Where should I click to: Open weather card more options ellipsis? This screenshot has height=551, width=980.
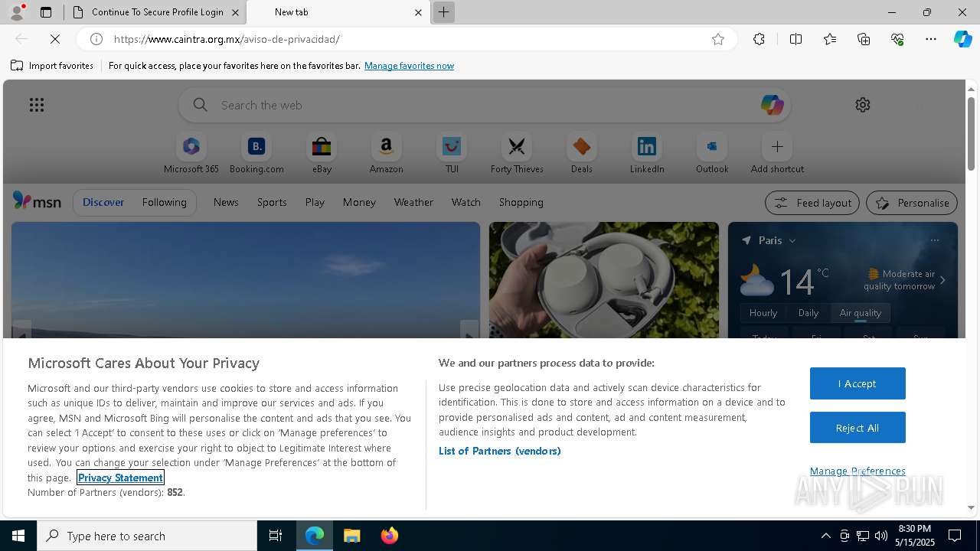tap(935, 240)
